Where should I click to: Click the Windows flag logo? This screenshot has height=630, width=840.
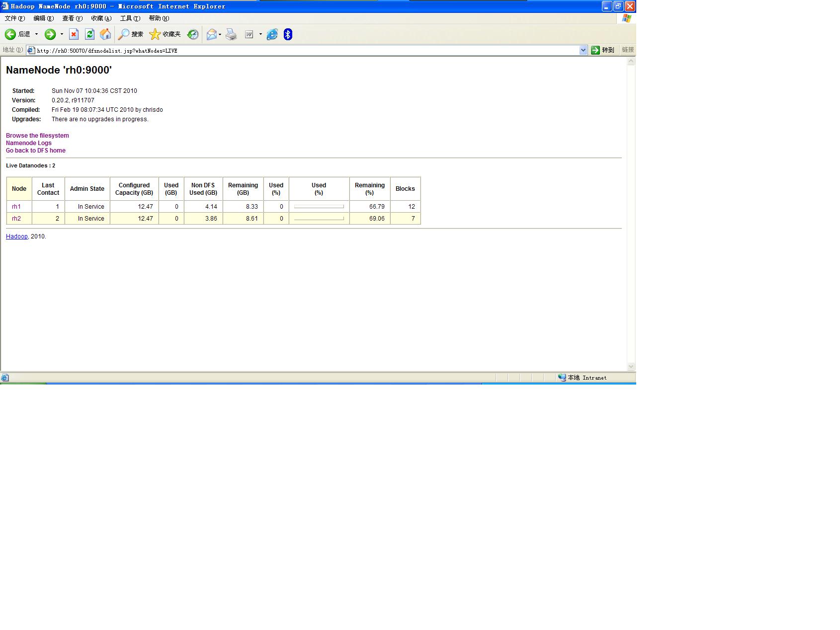626,18
